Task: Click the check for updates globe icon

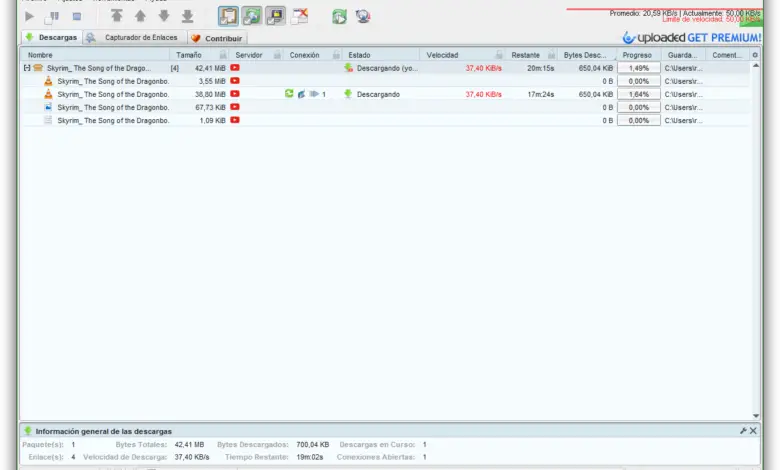Action: [363, 16]
